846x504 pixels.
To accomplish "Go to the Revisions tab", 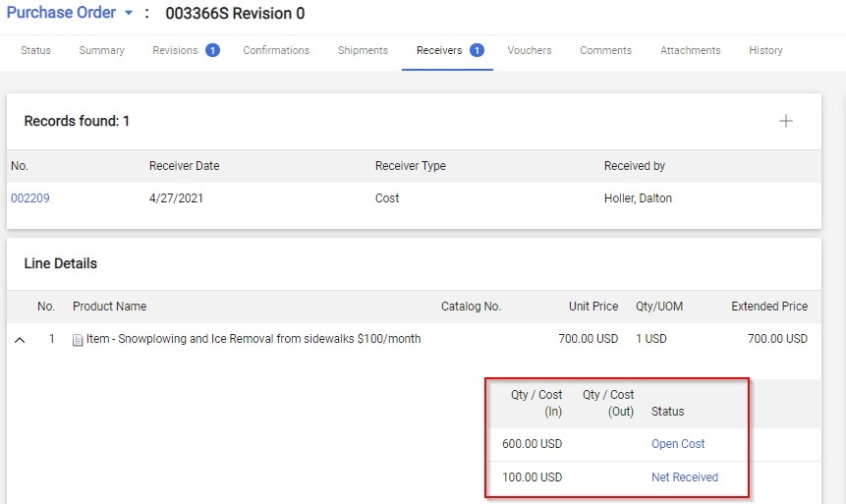I will 175,50.
